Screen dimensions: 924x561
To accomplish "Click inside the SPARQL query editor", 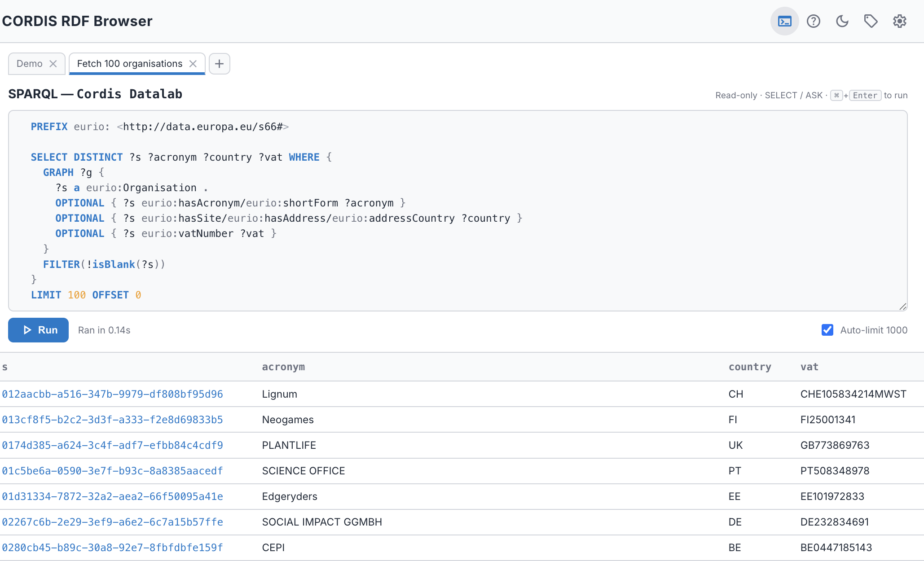I will (458, 210).
